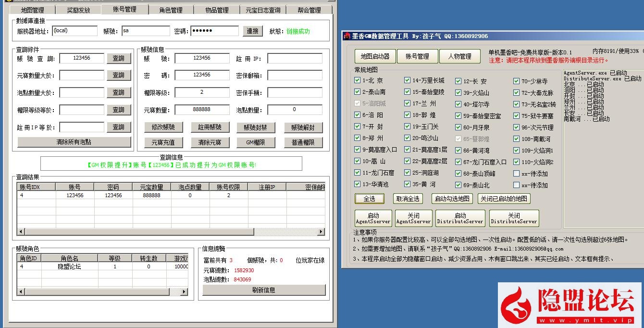Toggle the 12-长安 map checkbox
Image resolution: width=644 pixels, height=328 pixels.
[458, 81]
